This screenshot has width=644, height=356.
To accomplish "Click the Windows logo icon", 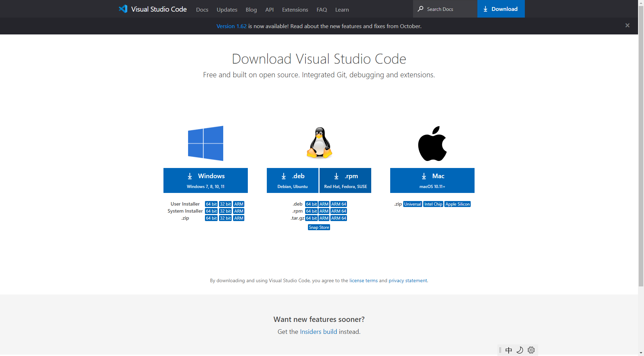I will 206,143.
